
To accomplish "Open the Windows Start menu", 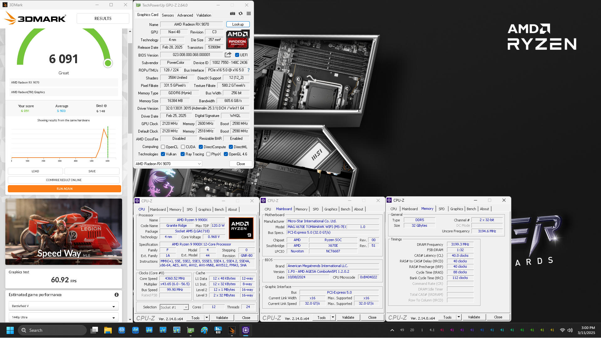I will click(10, 330).
